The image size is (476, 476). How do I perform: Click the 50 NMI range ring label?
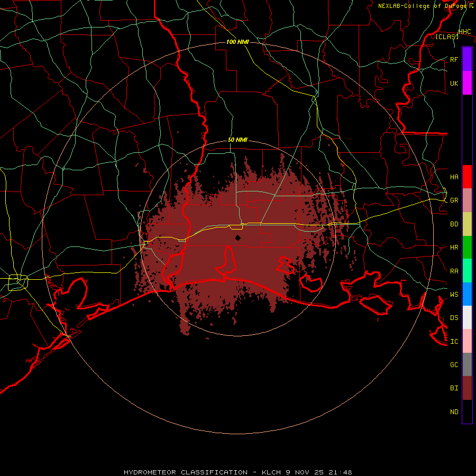pyautogui.click(x=237, y=140)
